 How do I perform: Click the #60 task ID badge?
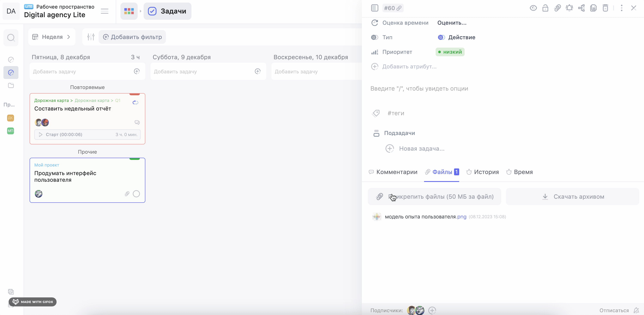click(393, 8)
